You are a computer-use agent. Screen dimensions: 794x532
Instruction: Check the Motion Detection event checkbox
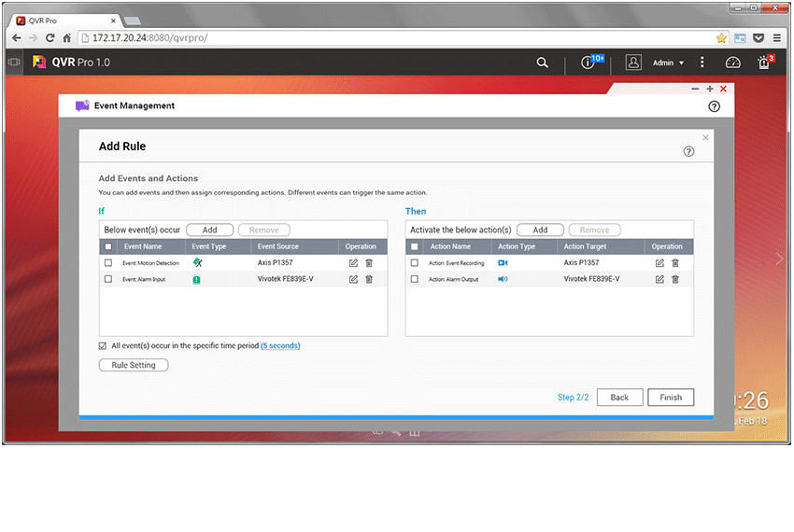tap(108, 263)
